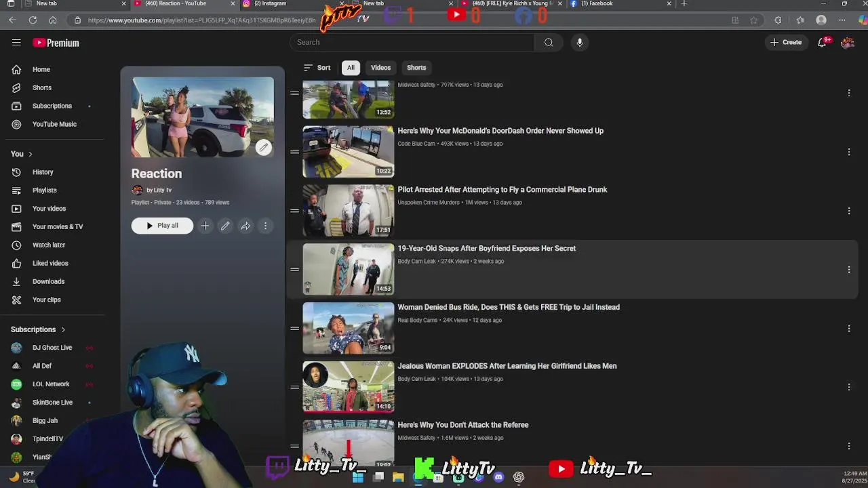868x488 pixels.
Task: Expand the Subscriptions section heading
Action: (x=38, y=329)
